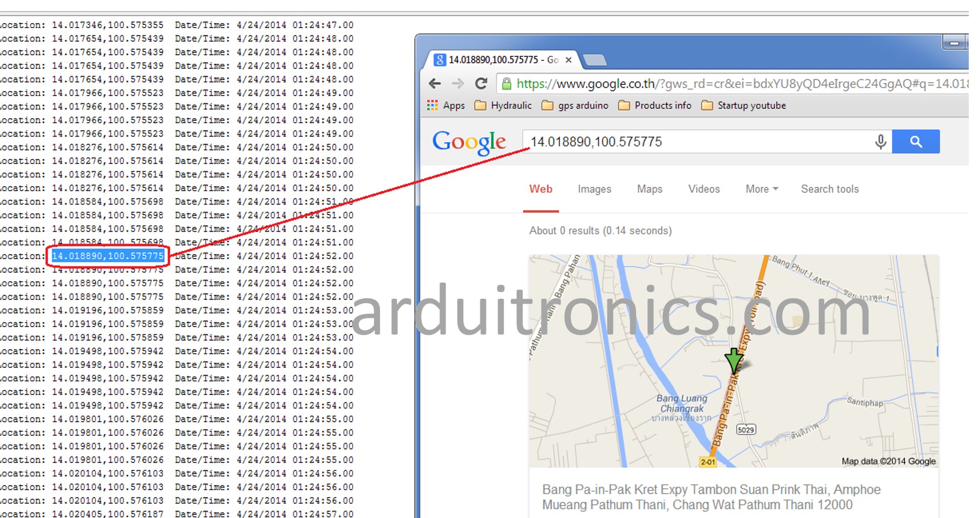Click the browser forward arrow
The height and width of the screenshot is (518, 980).
[458, 83]
